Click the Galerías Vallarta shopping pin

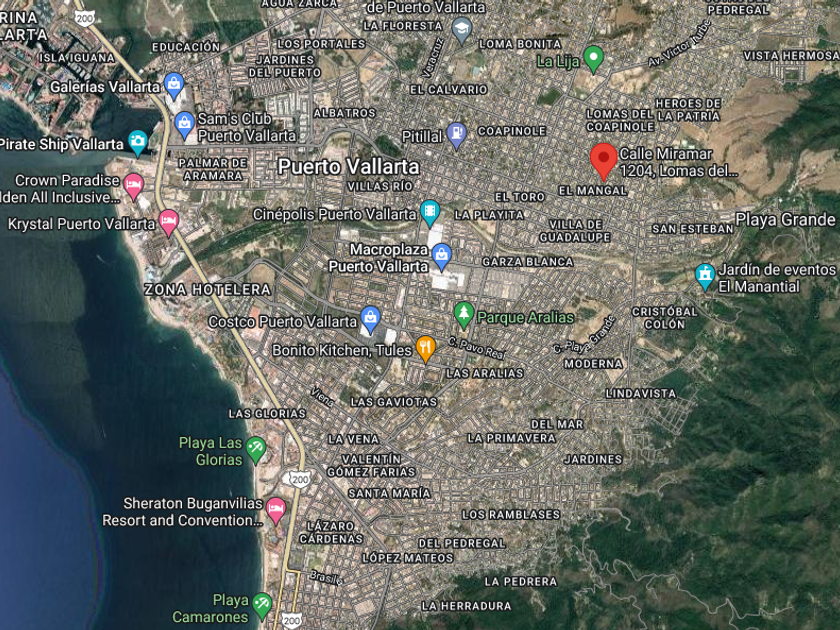(x=174, y=86)
